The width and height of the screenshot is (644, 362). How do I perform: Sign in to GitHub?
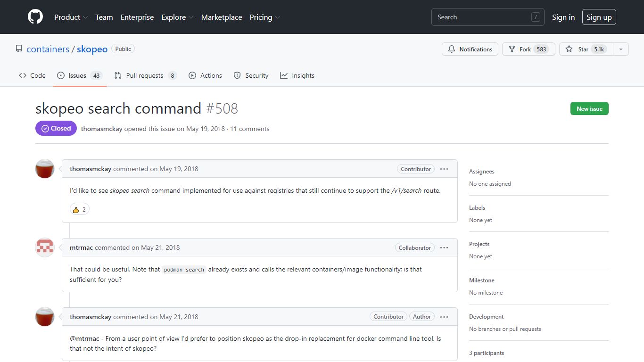(x=563, y=17)
